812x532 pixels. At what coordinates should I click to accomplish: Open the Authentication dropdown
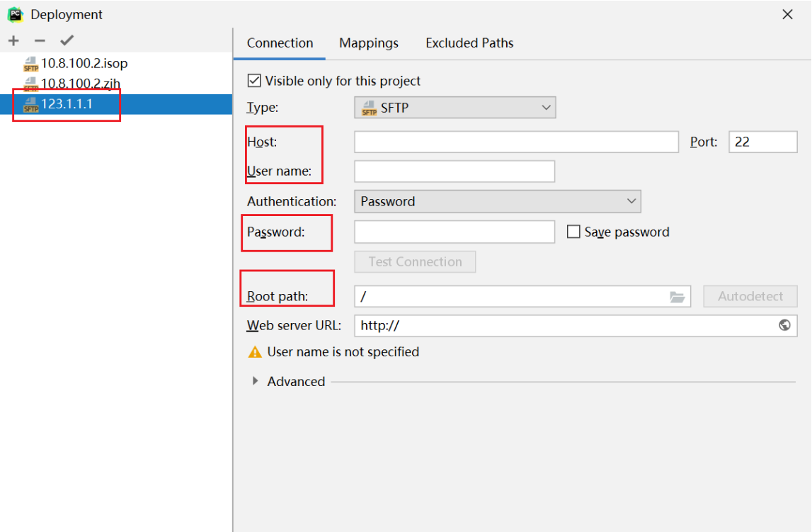(497, 201)
